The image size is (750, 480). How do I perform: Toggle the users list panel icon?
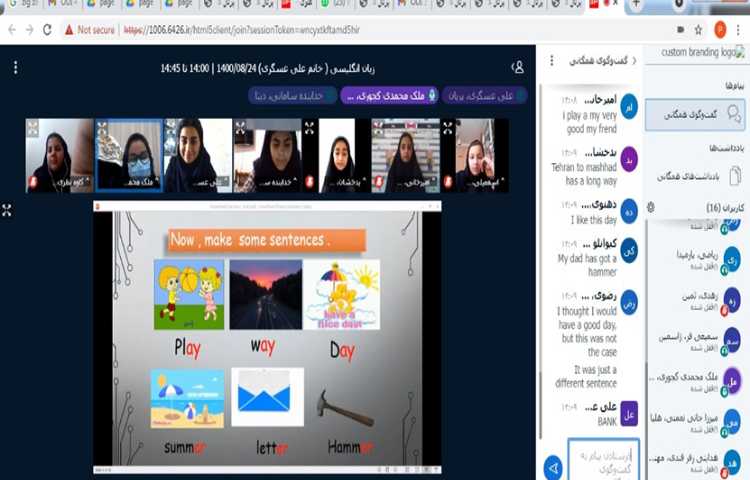pos(518,68)
